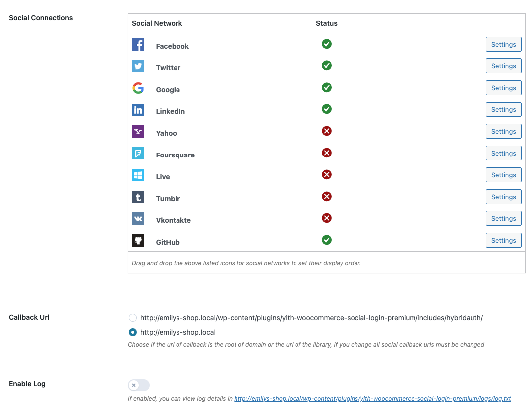The width and height of the screenshot is (532, 417).
Task: Click the Tumblr logo icon
Action: pos(138,197)
